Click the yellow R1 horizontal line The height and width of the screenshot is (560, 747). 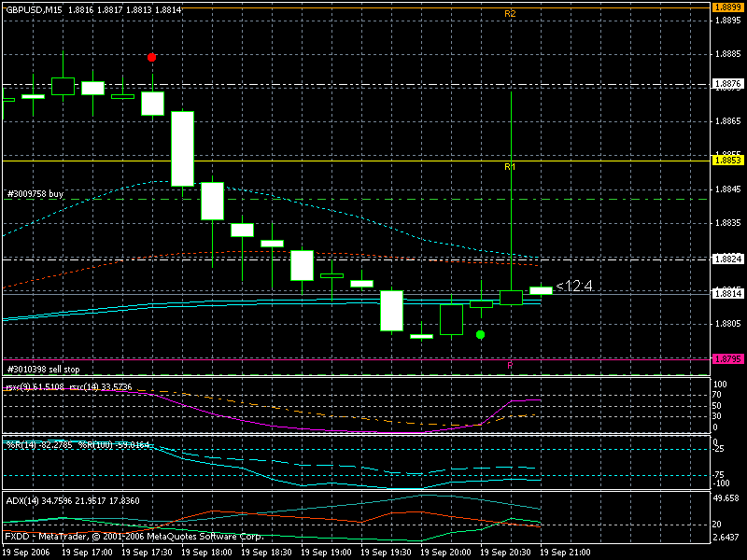pos(280,161)
